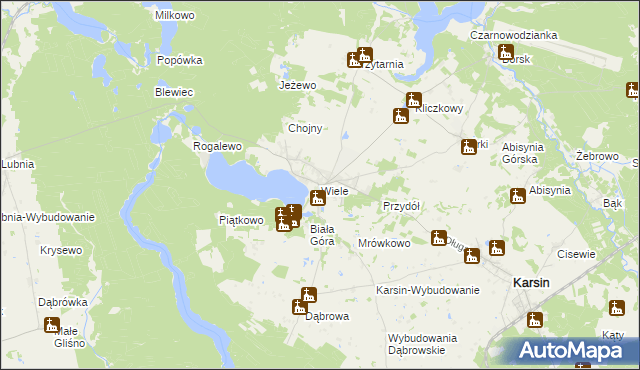640x370 pixels.
Task: Click the church icon above Kąty
Action: pos(617,308)
